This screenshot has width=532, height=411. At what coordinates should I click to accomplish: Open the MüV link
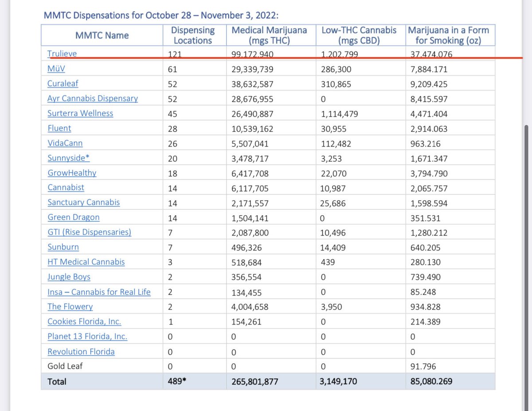click(57, 69)
